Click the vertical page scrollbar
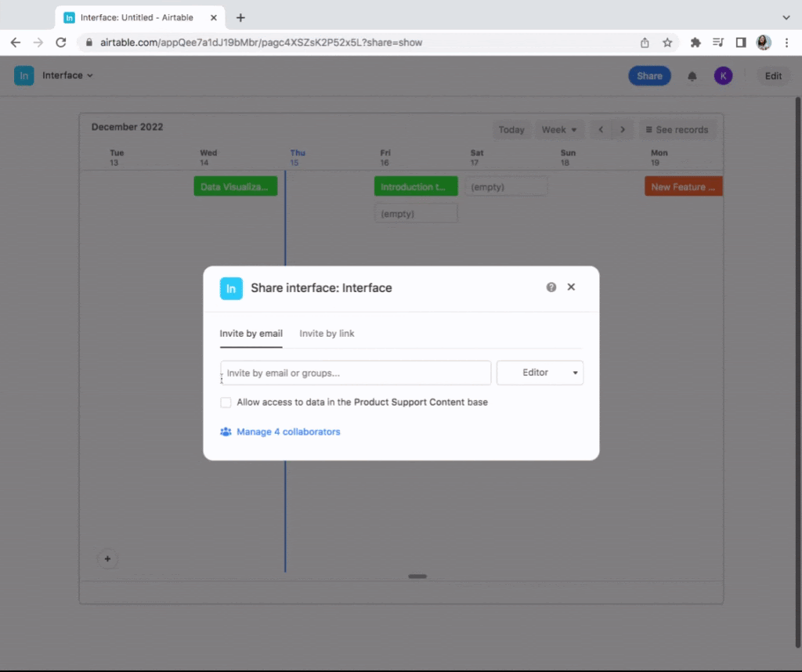Screen dimensions: 802x672 coord(797,372)
